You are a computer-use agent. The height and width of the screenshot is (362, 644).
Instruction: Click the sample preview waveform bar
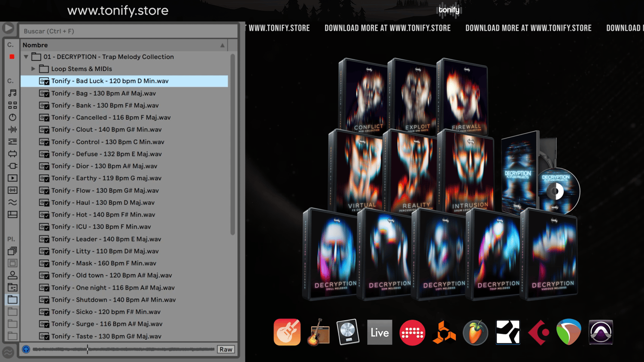click(x=124, y=349)
